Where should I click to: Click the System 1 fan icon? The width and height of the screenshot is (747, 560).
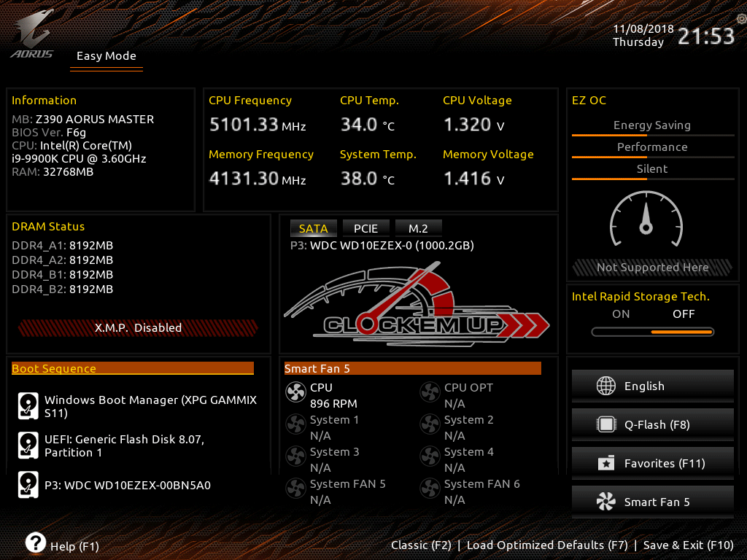295,425
